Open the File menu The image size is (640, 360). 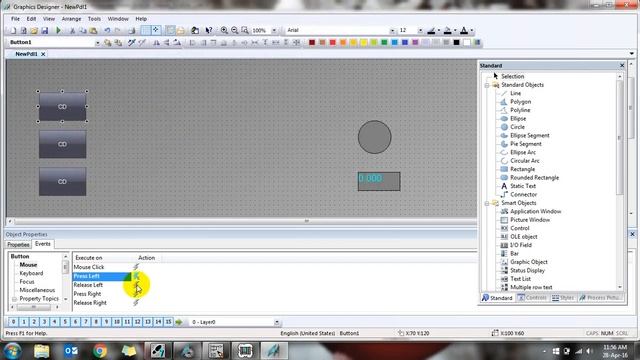15,19
